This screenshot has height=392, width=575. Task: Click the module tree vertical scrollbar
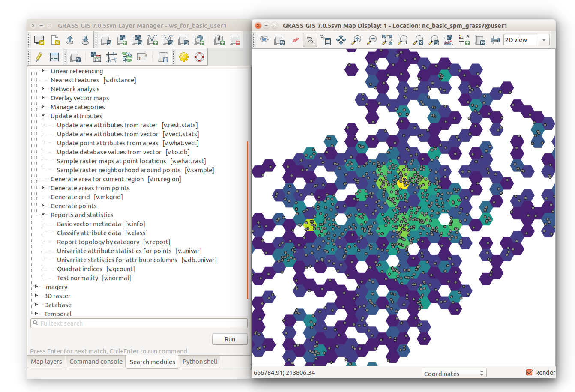click(x=248, y=220)
